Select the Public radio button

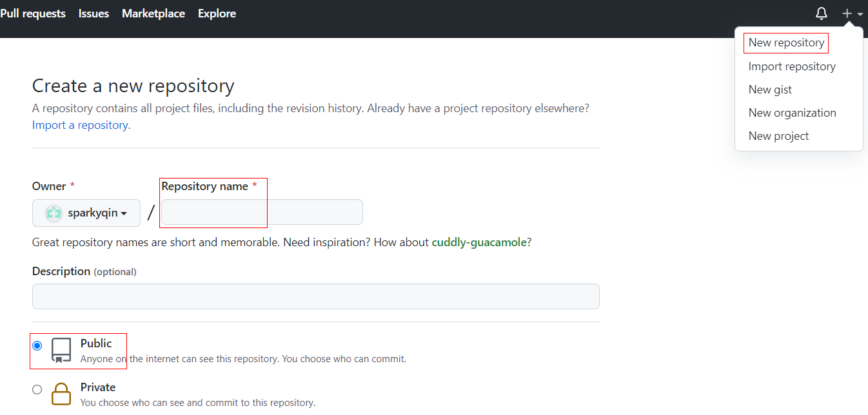click(x=37, y=346)
